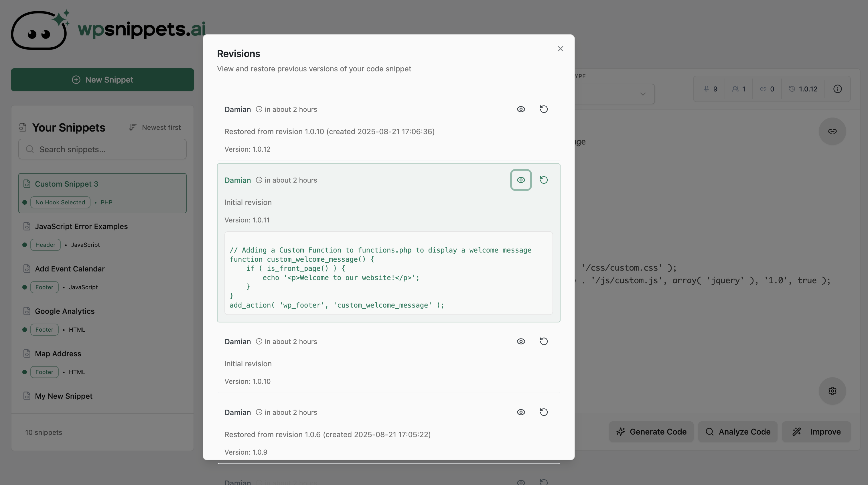
Task: Open the Newest first sort dropdown
Action: click(x=155, y=128)
